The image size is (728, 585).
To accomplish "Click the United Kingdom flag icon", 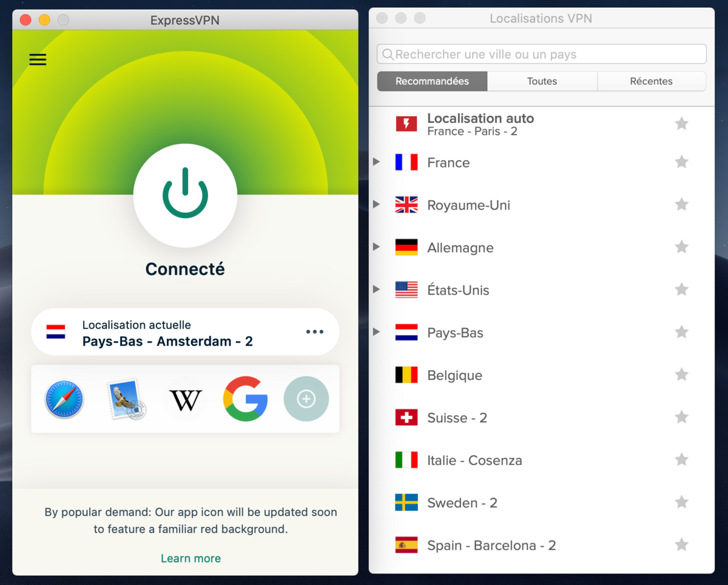I will coord(406,205).
